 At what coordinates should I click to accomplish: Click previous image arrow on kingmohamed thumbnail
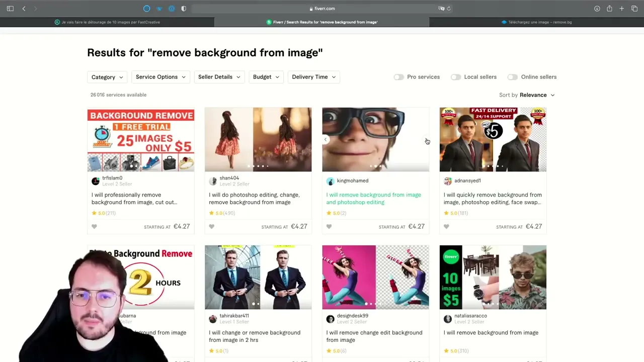326,140
